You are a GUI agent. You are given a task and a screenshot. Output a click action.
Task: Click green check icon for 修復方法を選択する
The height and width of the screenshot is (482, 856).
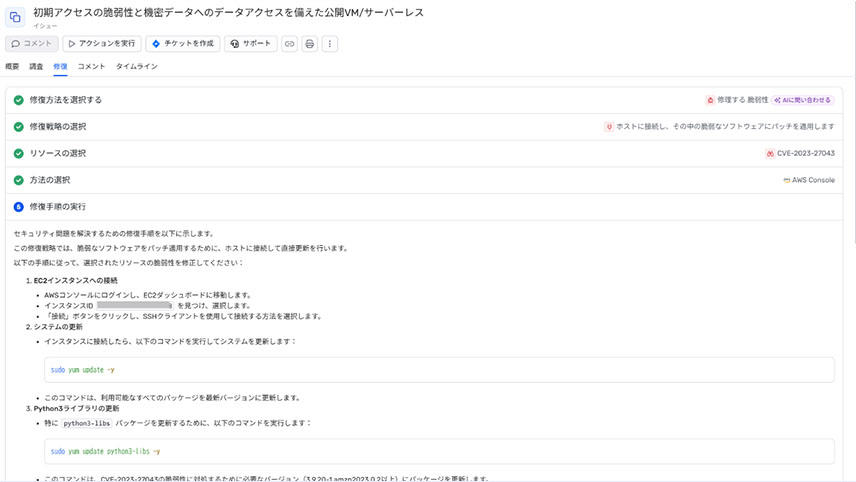click(19, 100)
